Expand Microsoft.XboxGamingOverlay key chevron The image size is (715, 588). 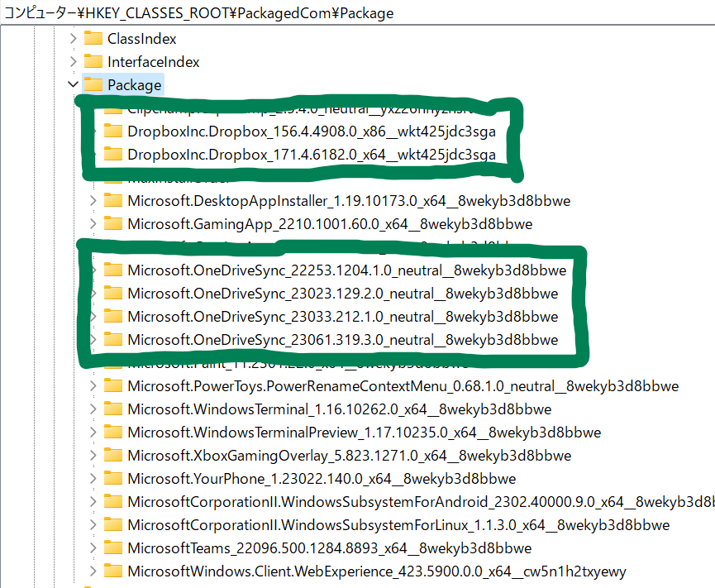tap(93, 455)
